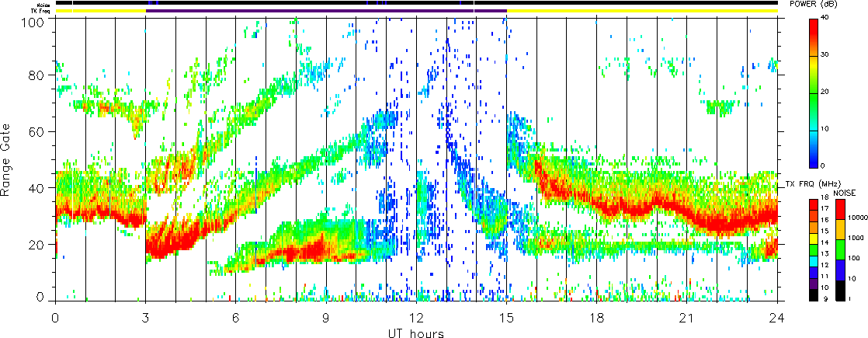Click the NOISE legend tick label 100
This screenshot has width=868, height=338.
point(853,258)
